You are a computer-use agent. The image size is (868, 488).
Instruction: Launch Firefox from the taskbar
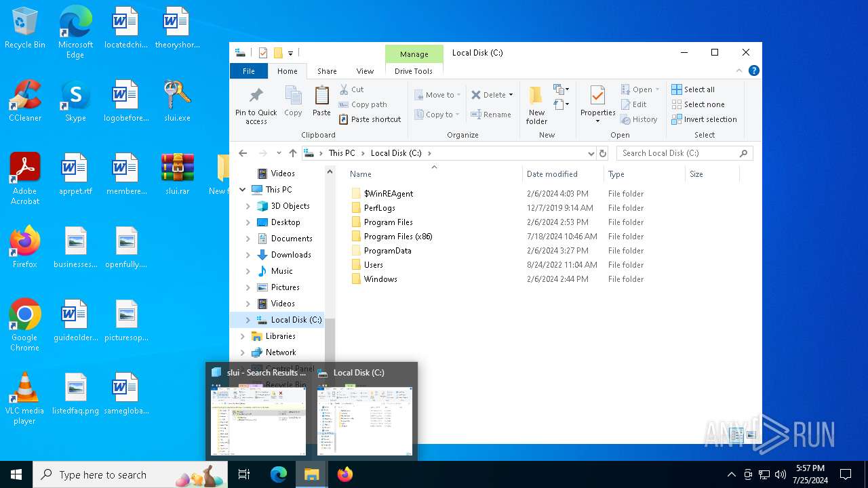(x=345, y=474)
